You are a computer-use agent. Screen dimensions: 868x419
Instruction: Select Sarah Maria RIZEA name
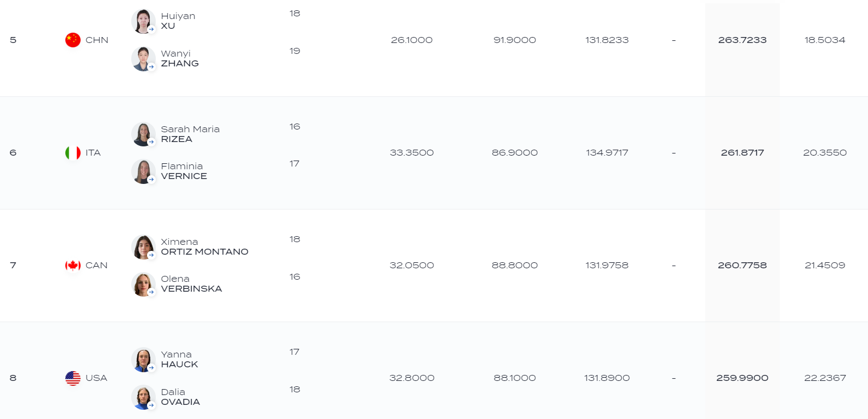[190, 134]
